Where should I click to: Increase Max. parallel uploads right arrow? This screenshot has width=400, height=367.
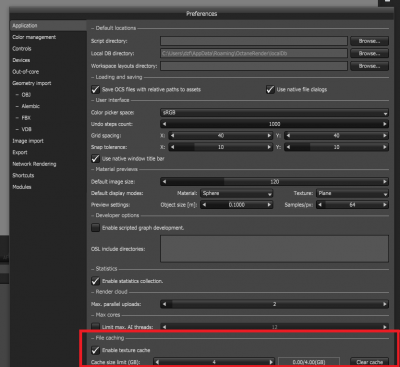point(385,304)
